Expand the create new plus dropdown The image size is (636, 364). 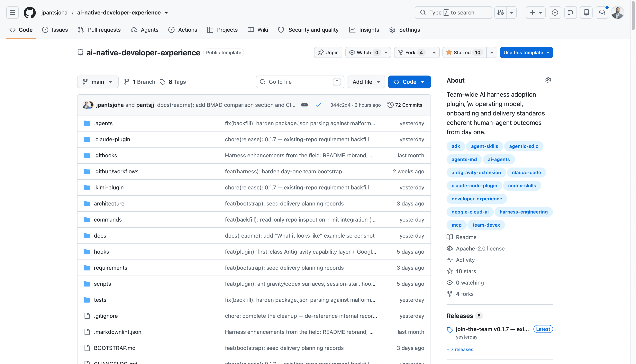(x=536, y=13)
